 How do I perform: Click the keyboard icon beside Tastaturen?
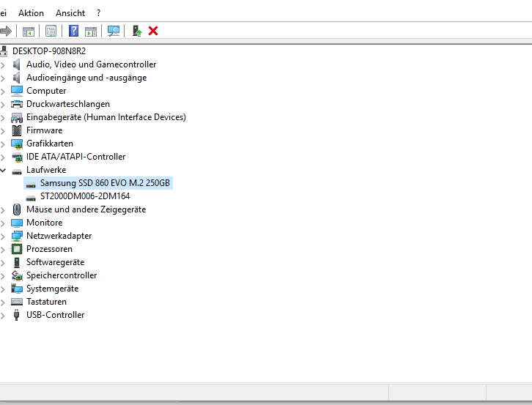pos(17,302)
